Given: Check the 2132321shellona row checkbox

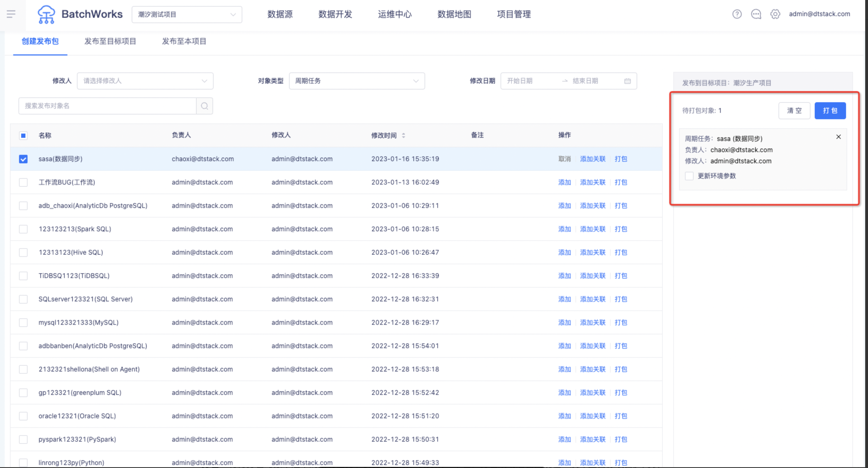Looking at the screenshot, I should (23, 369).
